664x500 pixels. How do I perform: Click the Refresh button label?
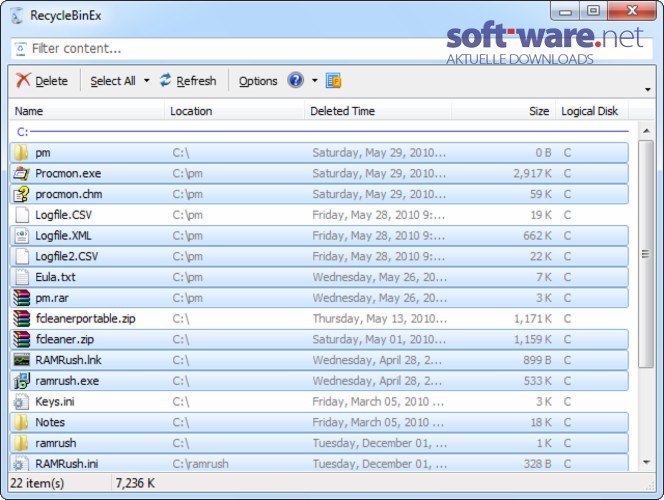coord(196,80)
